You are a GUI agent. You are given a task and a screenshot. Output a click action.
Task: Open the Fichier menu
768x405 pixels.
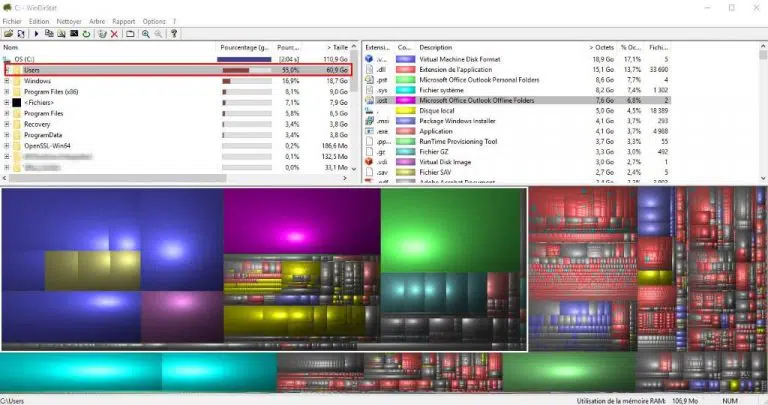click(x=12, y=22)
